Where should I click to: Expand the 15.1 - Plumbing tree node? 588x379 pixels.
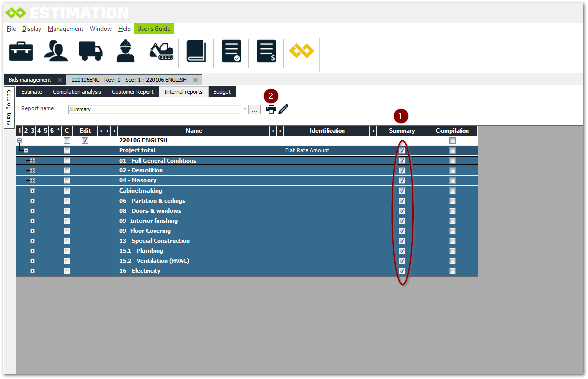tap(32, 251)
